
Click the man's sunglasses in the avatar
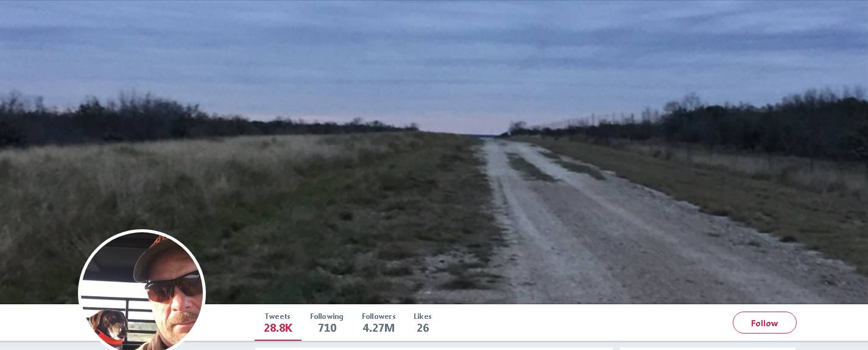pyautogui.click(x=174, y=287)
